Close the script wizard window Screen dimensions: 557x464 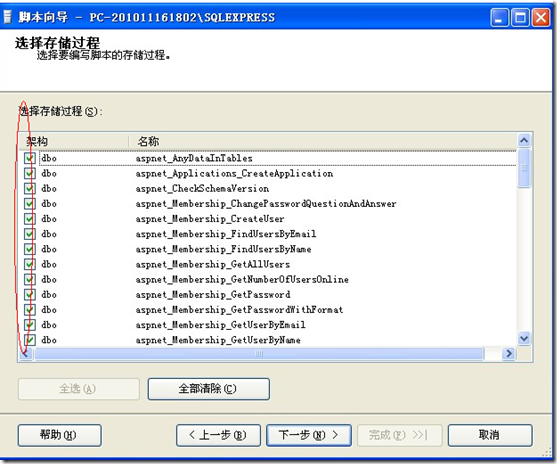tap(541, 17)
